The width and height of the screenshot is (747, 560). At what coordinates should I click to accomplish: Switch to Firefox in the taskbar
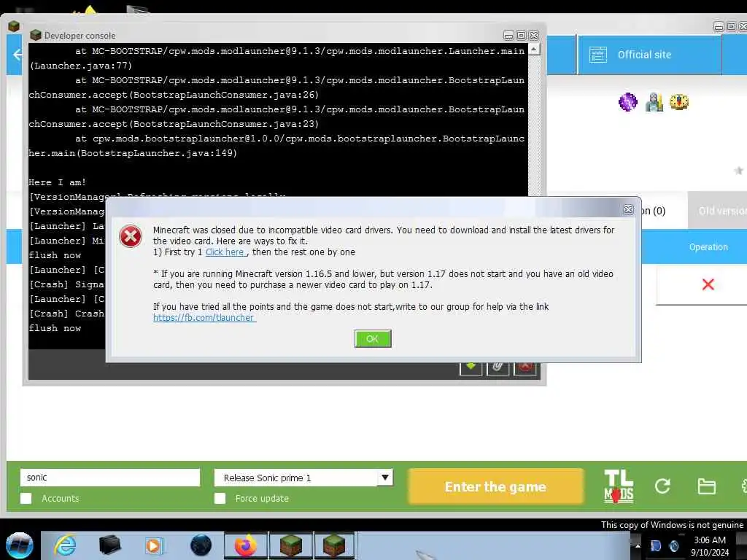[x=245, y=545]
